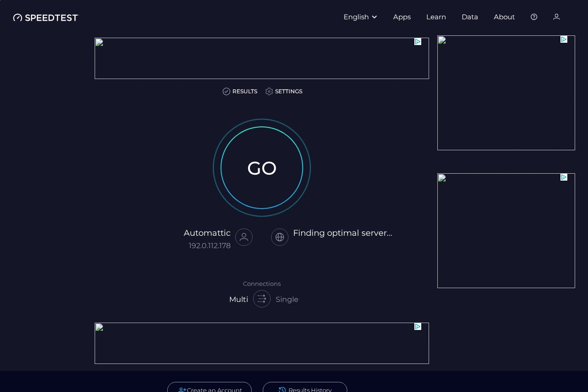The image size is (588, 392).
Task: Open the Data menu
Action: pyautogui.click(x=470, y=17)
